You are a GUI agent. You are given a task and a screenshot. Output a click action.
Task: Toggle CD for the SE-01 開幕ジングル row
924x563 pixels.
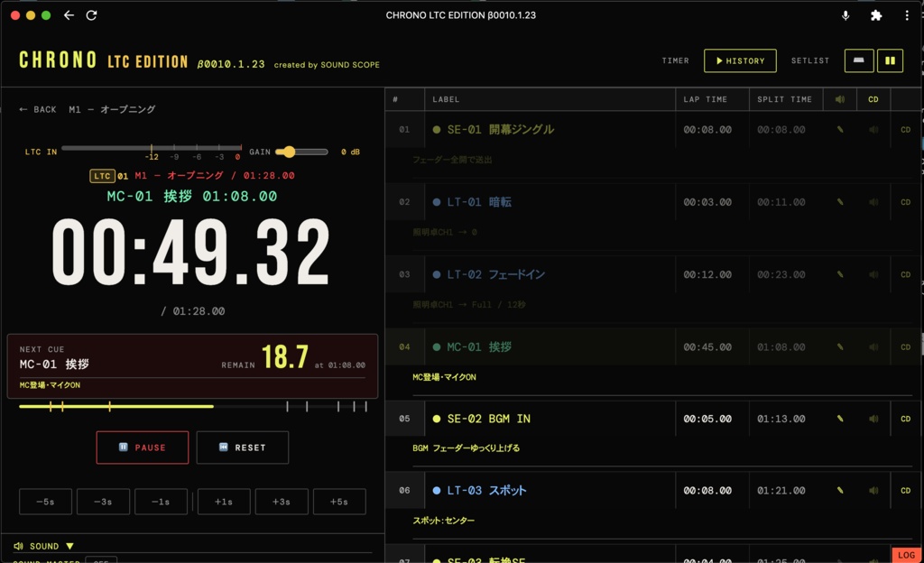906,130
